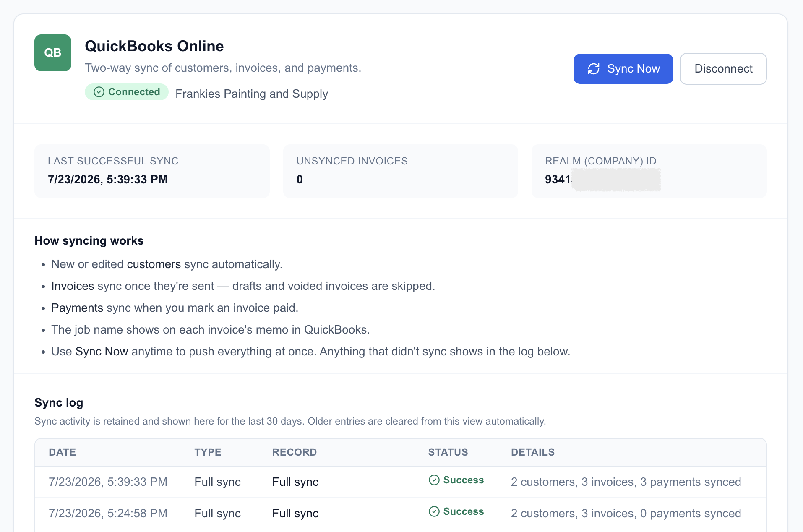The width and height of the screenshot is (803, 532).
Task: Click the Realm (Company) ID label
Action: [600, 161]
